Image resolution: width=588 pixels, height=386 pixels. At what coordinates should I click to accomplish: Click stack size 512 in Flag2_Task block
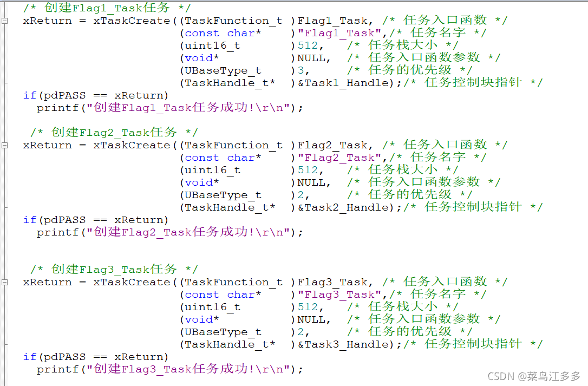(x=308, y=171)
